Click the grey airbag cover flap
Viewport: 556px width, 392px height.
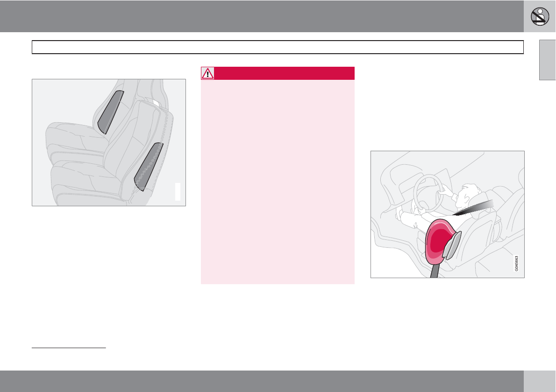pyautogui.click(x=450, y=246)
